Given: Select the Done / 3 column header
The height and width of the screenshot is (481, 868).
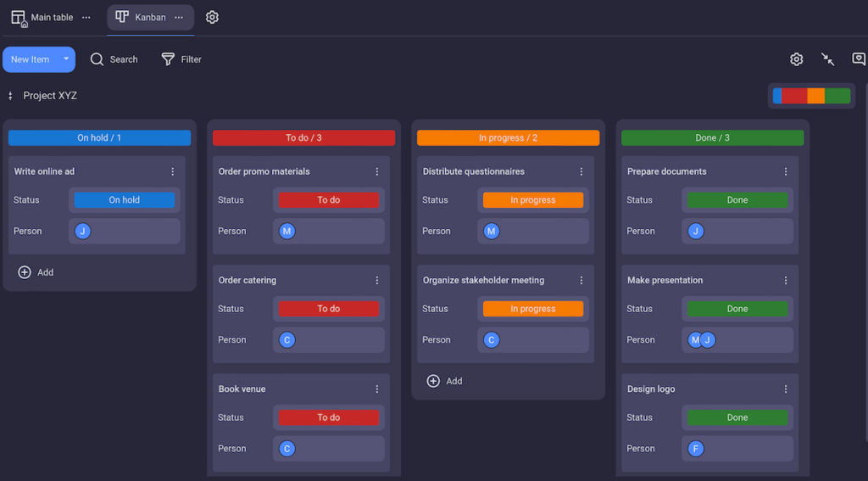Looking at the screenshot, I should [712, 138].
